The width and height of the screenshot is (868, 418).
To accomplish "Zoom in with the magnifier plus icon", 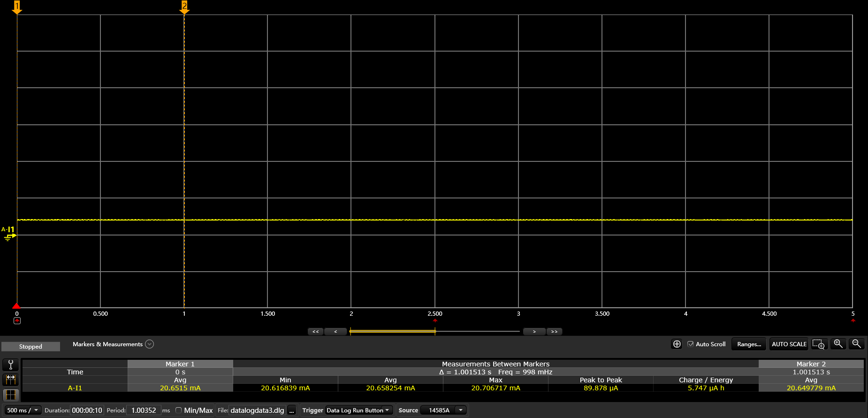I will [x=838, y=344].
